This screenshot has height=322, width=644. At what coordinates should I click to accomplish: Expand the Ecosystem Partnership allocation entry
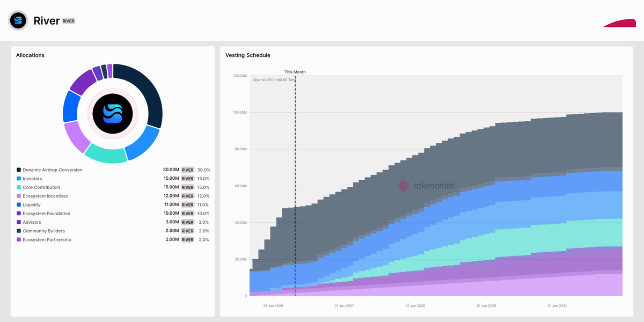47,239
